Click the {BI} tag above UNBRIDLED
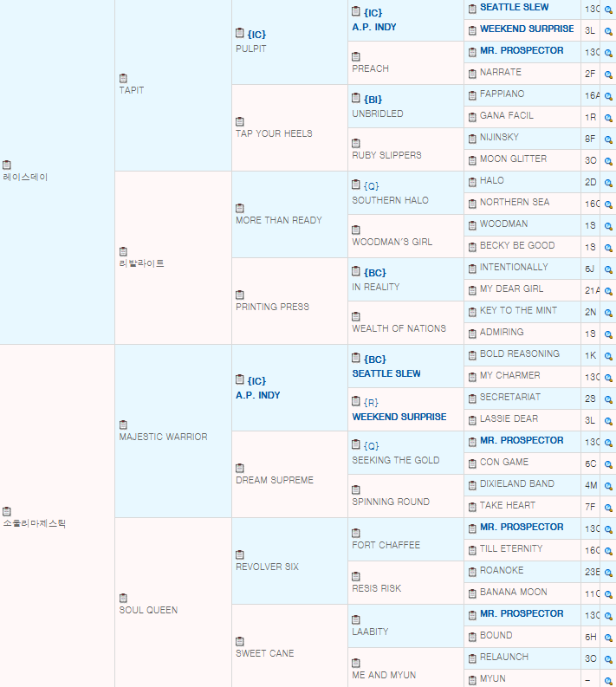This screenshot has height=687, width=616. 373,100
